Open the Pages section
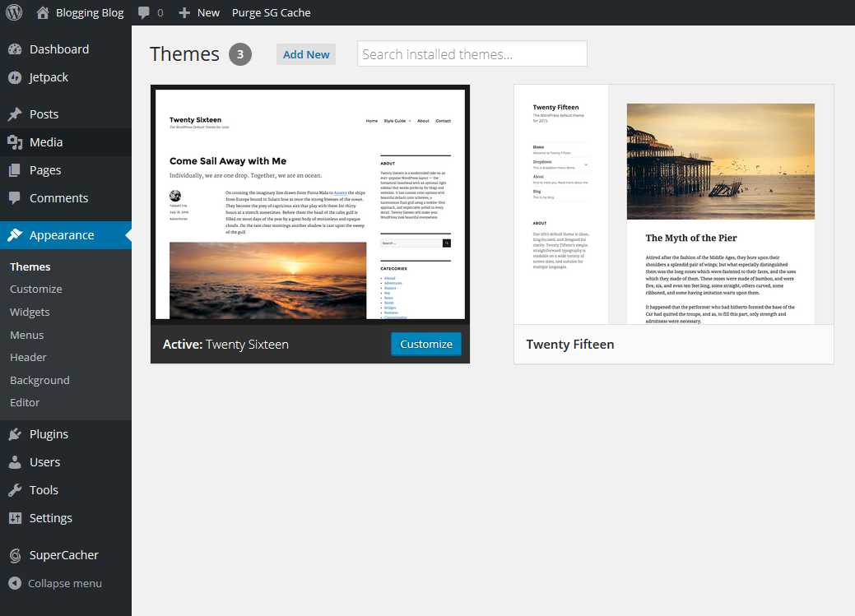 coord(45,170)
